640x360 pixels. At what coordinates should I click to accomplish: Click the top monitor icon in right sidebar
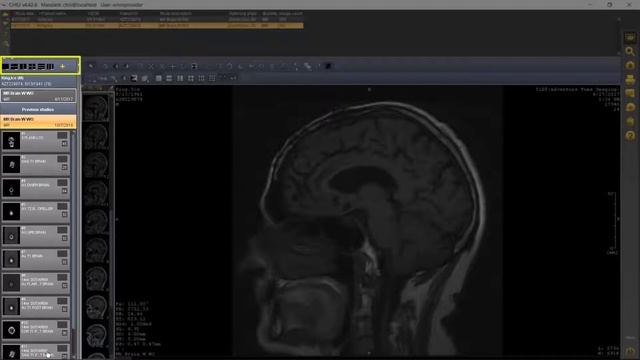pos(630,38)
